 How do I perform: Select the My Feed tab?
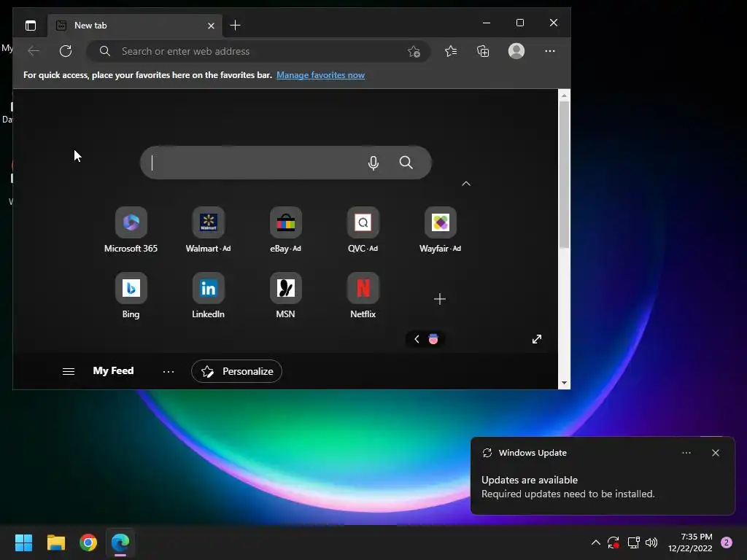tap(113, 371)
